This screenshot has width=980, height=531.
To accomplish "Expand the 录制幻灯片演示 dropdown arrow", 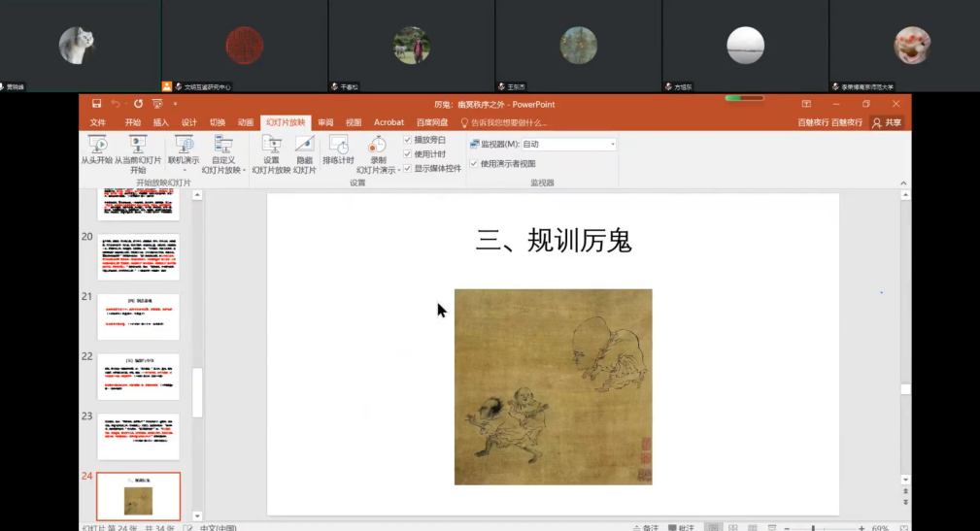I will (x=399, y=170).
